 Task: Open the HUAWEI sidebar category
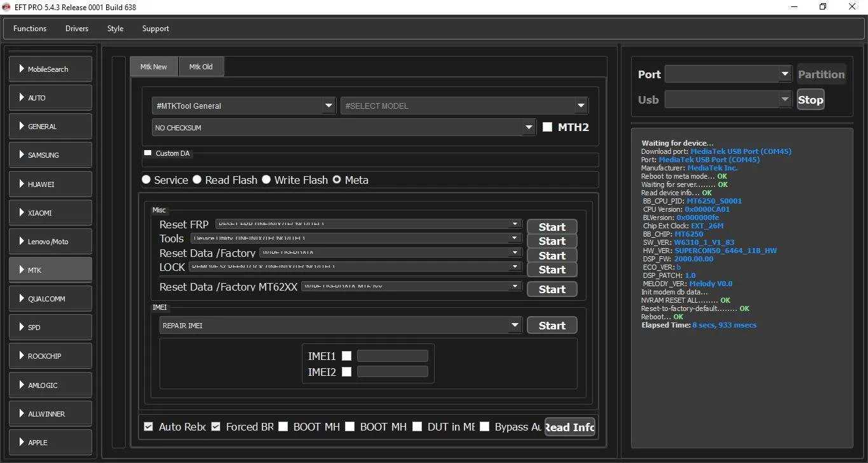coord(50,184)
